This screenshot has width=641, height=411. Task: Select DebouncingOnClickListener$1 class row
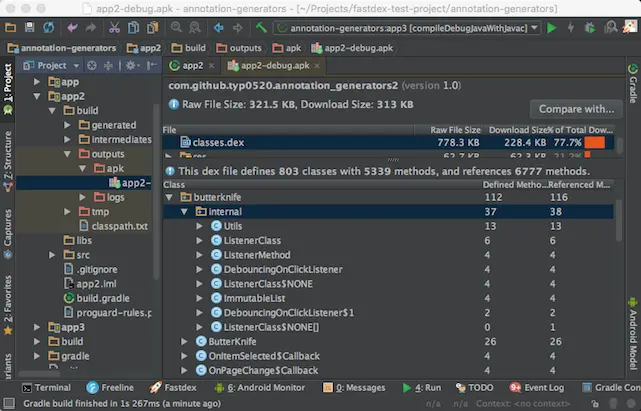pyautogui.click(x=388, y=313)
